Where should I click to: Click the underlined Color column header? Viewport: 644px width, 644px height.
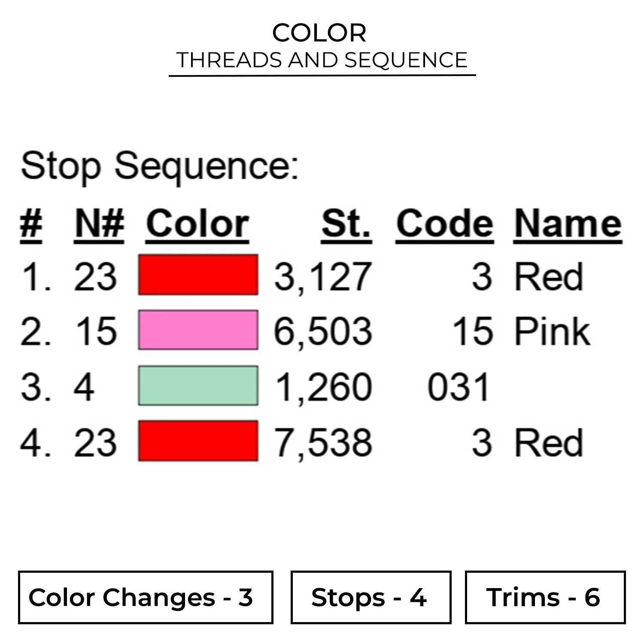(197, 224)
